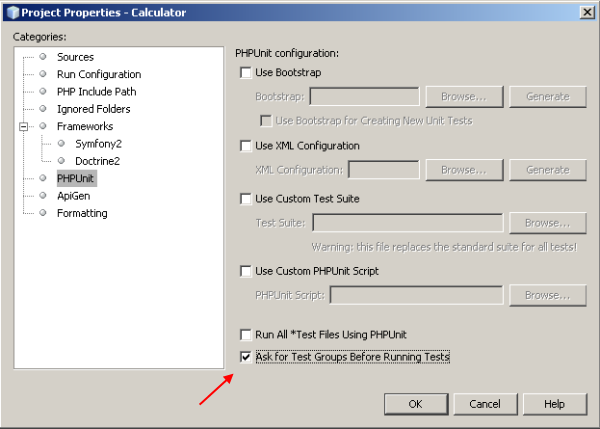Select the Symfony2 framework item
Screen dimensions: 600x429
tap(97, 144)
